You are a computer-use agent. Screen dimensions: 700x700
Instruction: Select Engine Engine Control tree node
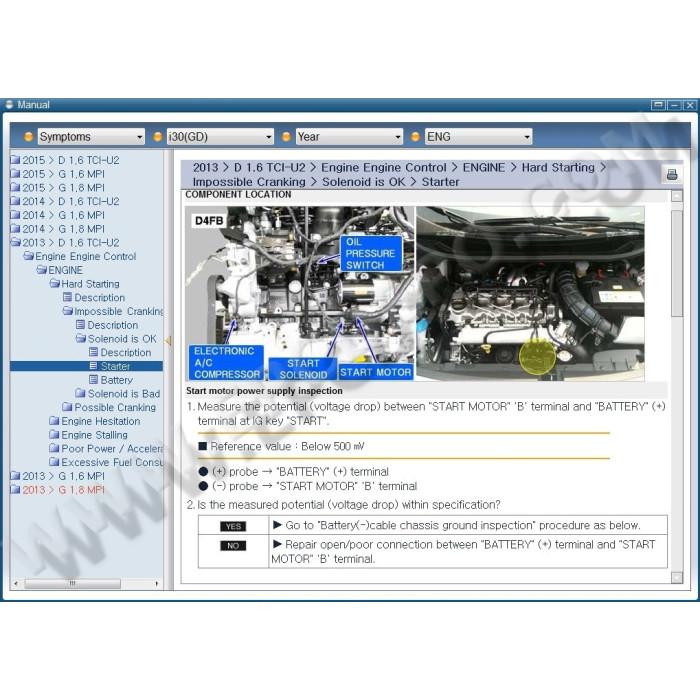tap(86, 256)
